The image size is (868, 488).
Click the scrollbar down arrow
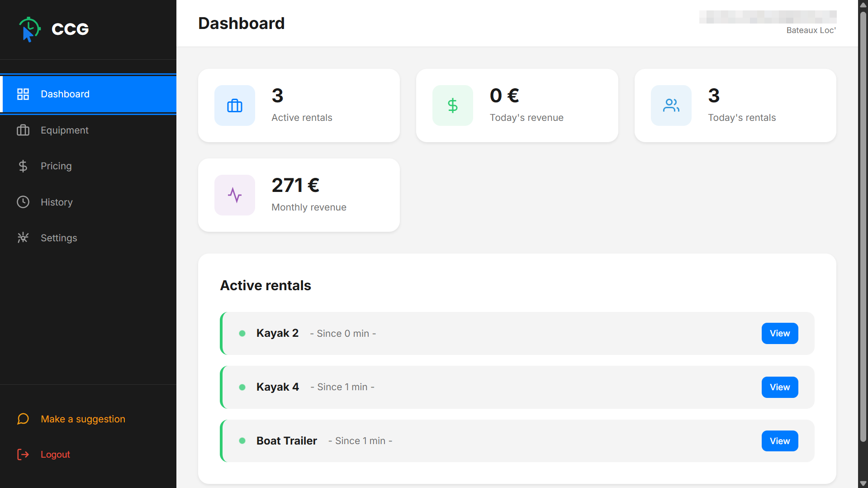(x=863, y=483)
